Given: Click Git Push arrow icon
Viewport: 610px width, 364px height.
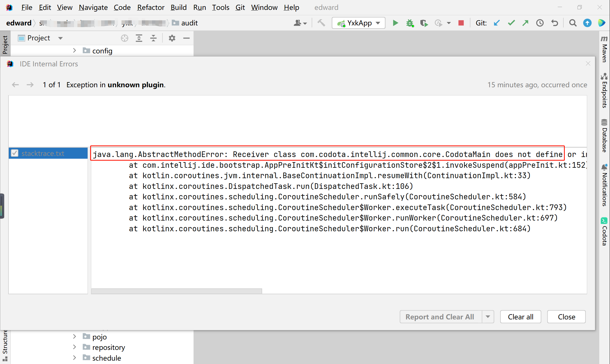Looking at the screenshot, I should [525, 23].
